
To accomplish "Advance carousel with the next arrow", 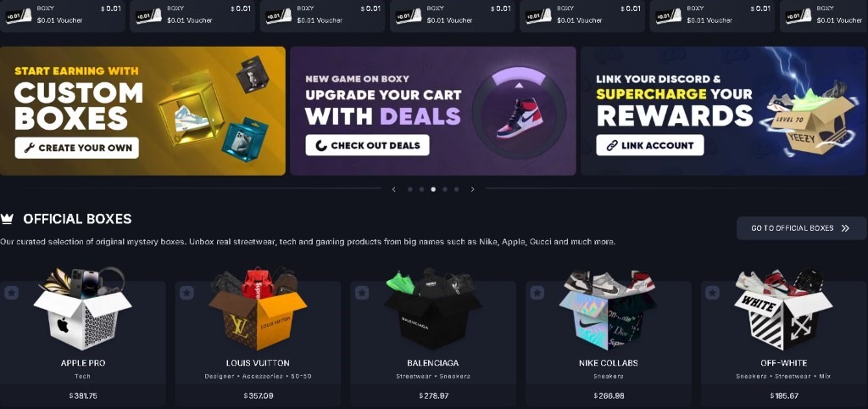I will (472, 189).
